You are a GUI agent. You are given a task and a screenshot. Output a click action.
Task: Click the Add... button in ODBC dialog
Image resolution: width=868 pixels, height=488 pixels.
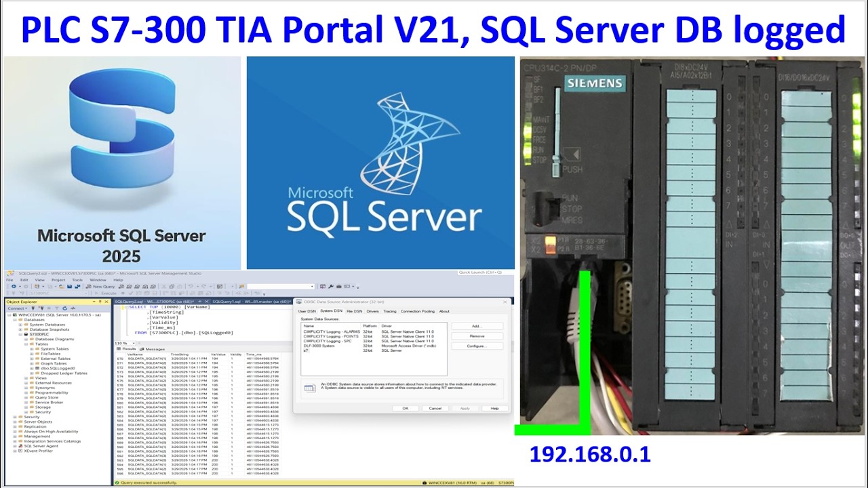(x=477, y=326)
